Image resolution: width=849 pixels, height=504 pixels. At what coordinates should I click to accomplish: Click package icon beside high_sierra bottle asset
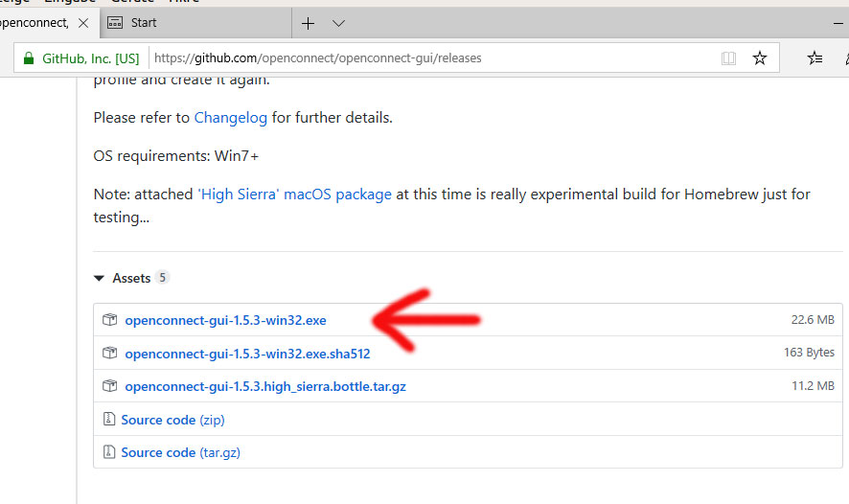pyautogui.click(x=110, y=386)
